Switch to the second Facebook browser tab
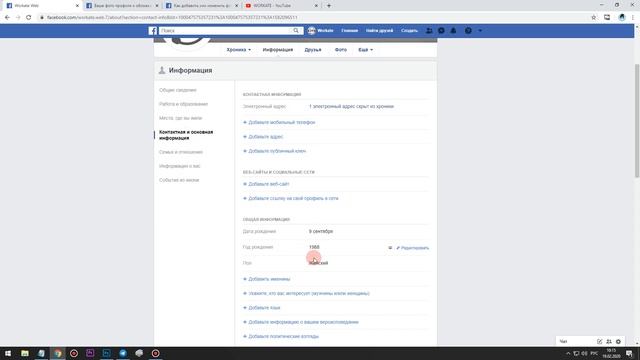 coord(122,6)
